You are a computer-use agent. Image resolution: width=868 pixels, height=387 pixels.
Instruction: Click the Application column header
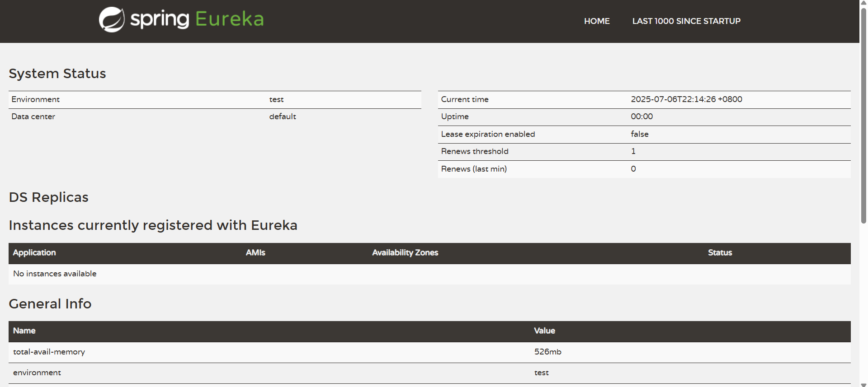pyautogui.click(x=34, y=253)
